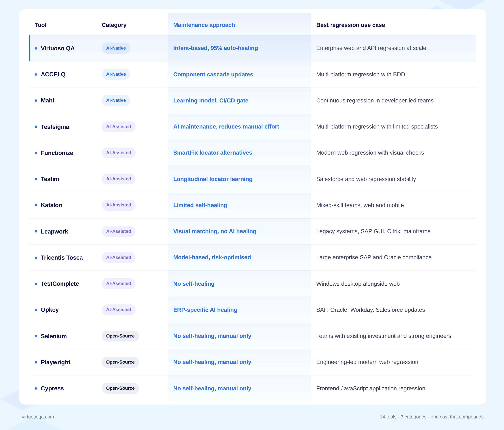Select TestComplete's 'No self-healing' text
Viewport: 504px width, 430px height.
pos(194,284)
